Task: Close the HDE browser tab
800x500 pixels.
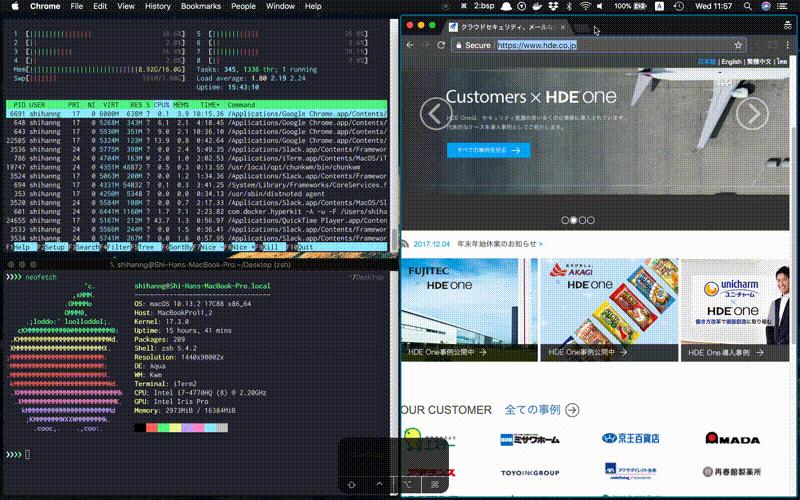Action: (563, 27)
